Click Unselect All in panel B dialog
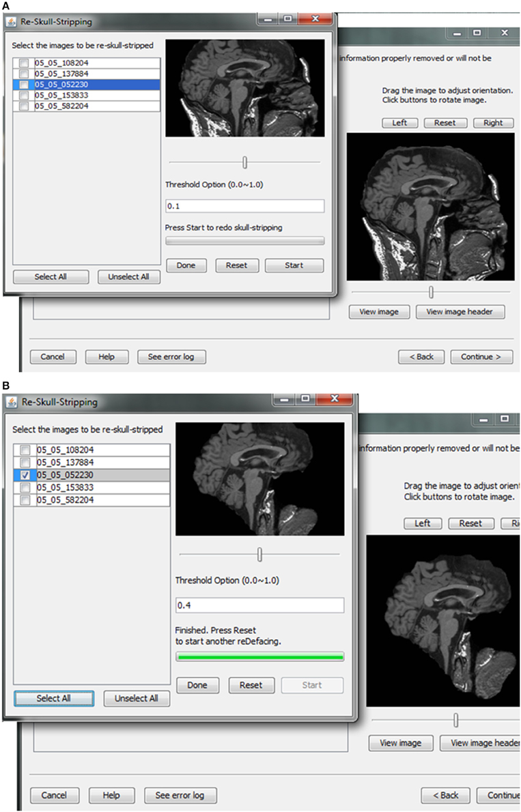The width and height of the screenshot is (521, 812). coord(137,699)
